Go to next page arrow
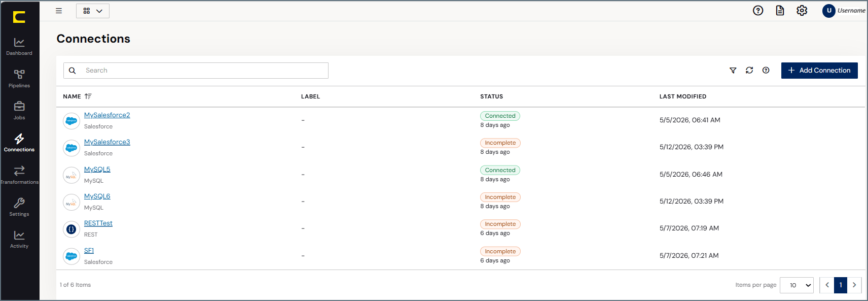The height and width of the screenshot is (301, 868). pos(854,285)
